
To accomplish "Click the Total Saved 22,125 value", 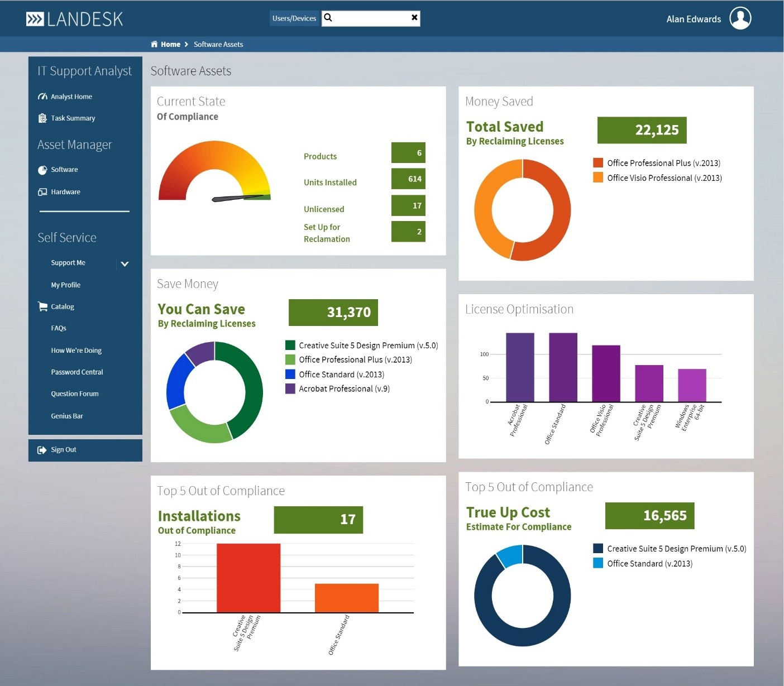I will coord(642,130).
